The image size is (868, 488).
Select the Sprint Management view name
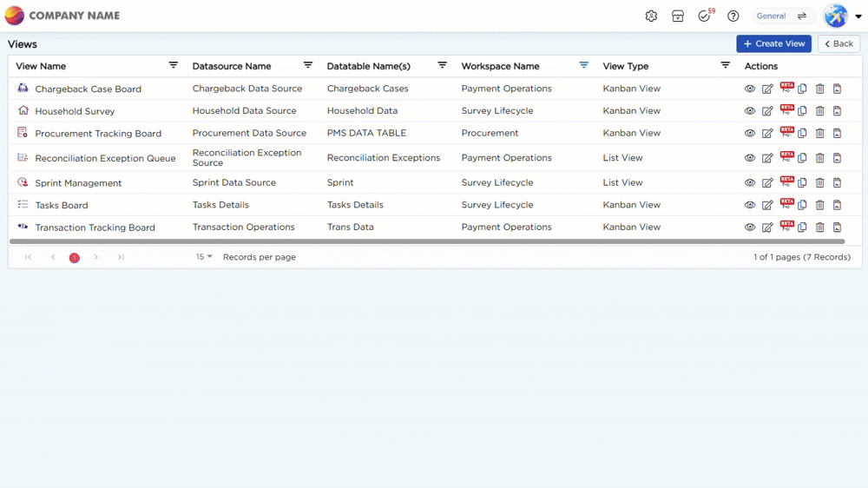(x=78, y=183)
